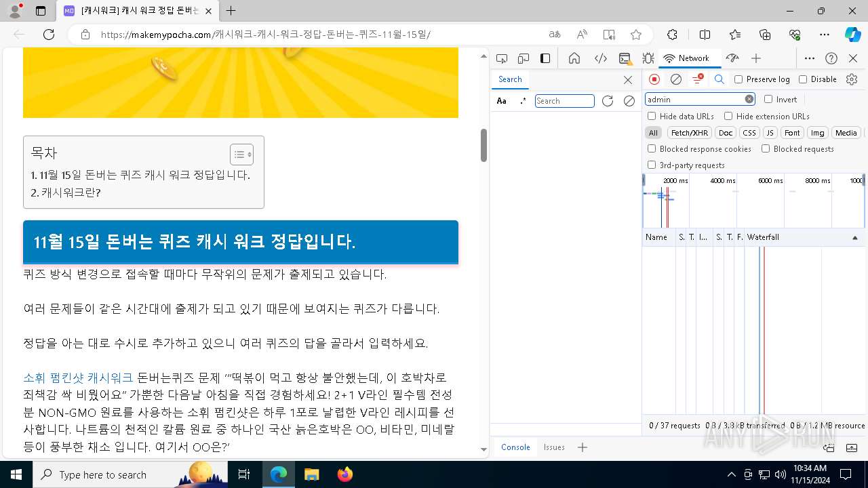This screenshot has width=868, height=488.
Task: Filter requests by Img
Action: 818,133
